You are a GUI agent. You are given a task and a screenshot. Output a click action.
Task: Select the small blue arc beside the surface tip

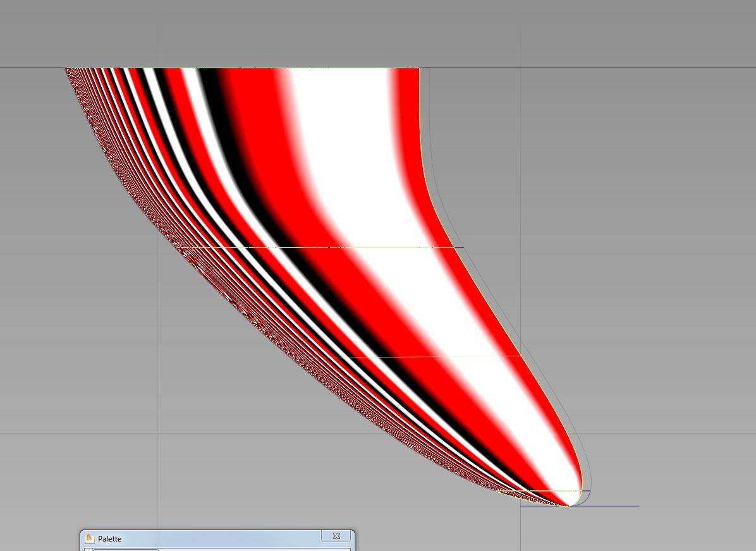coord(586,499)
